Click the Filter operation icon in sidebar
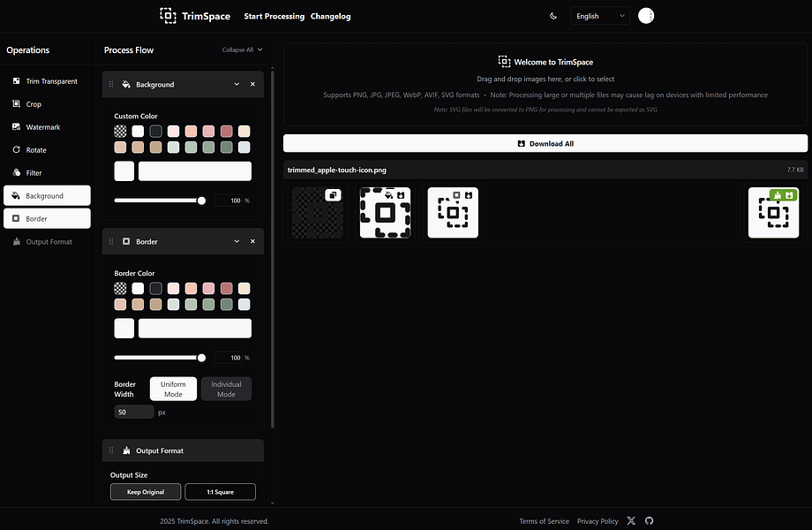The height and width of the screenshot is (530, 812). click(16, 172)
